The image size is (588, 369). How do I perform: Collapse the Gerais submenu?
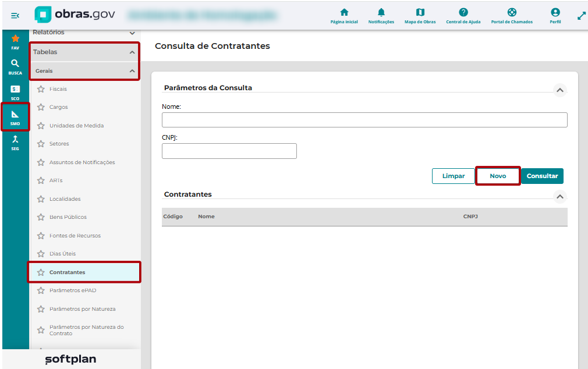click(x=132, y=71)
